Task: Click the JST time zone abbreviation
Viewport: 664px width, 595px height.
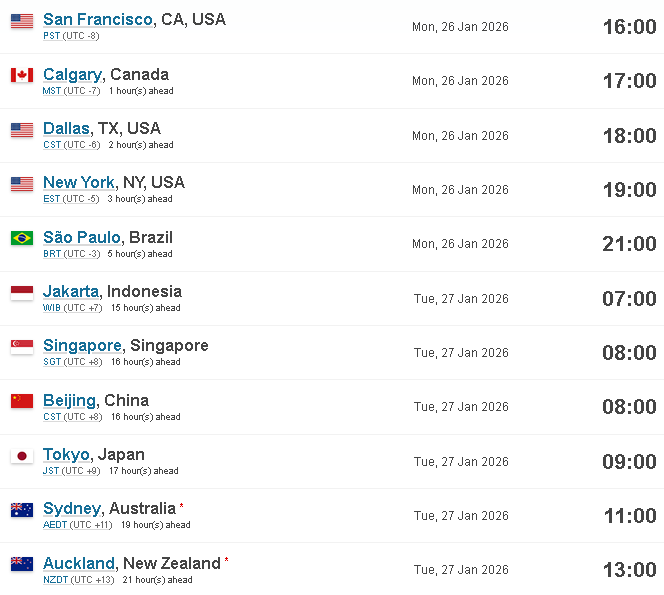Action: (x=51, y=471)
